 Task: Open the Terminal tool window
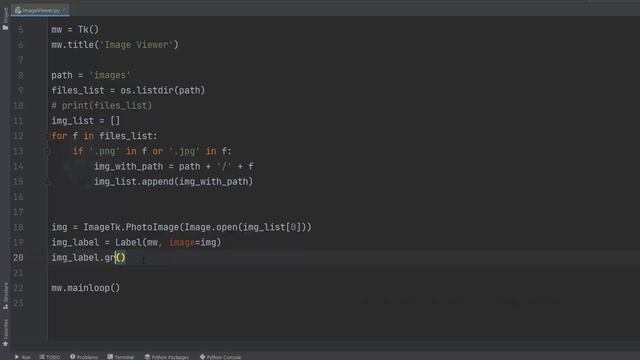tap(121, 357)
